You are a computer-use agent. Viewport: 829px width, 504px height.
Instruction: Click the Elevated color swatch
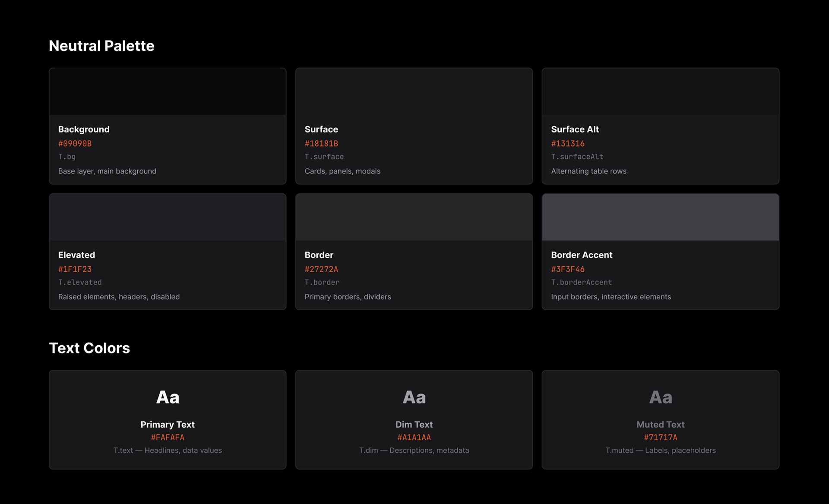[168, 217]
